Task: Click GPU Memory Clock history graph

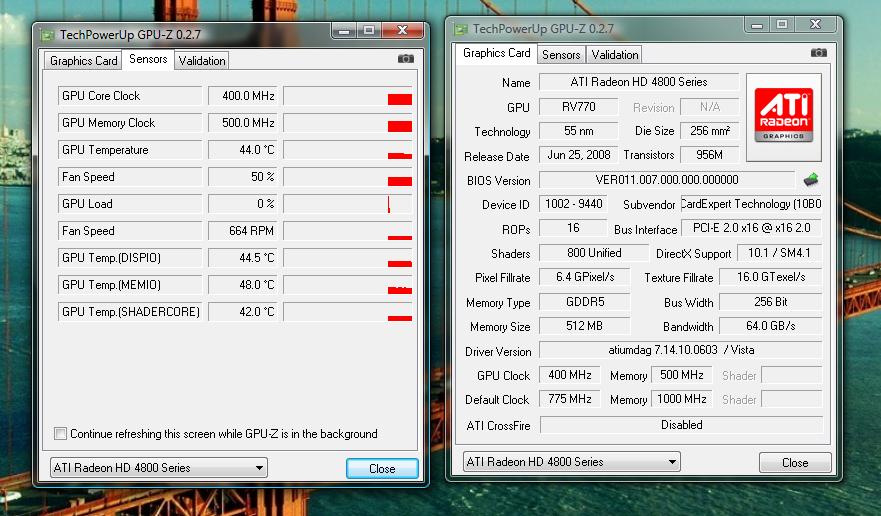Action: coord(348,123)
